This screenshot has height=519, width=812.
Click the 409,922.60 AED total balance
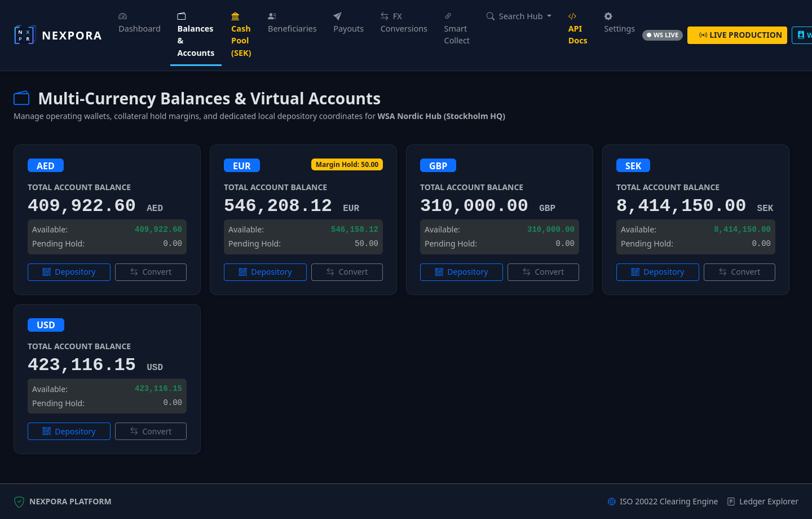coord(95,206)
